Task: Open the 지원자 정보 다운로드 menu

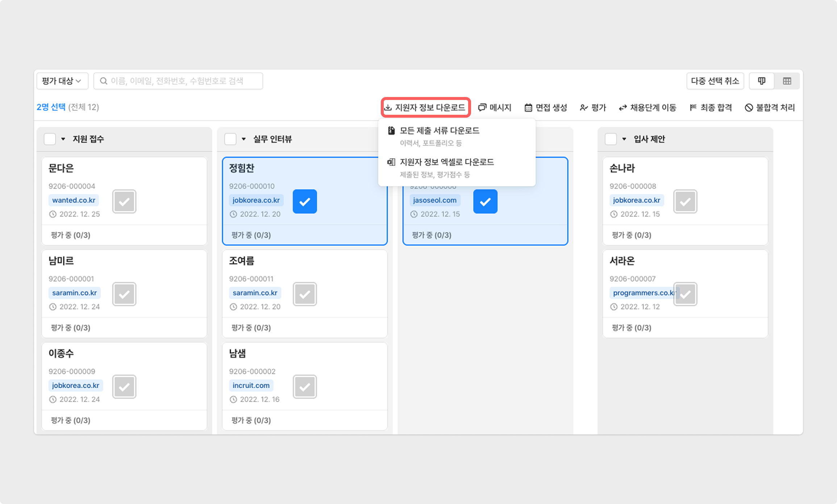Action: click(425, 108)
